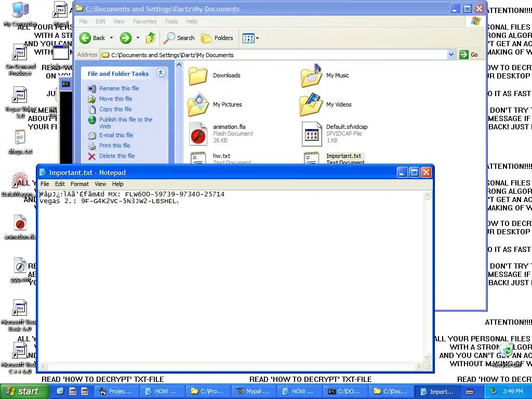Select the Default.sfvidcap file
The height and width of the screenshot is (399, 532).
(x=335, y=134)
